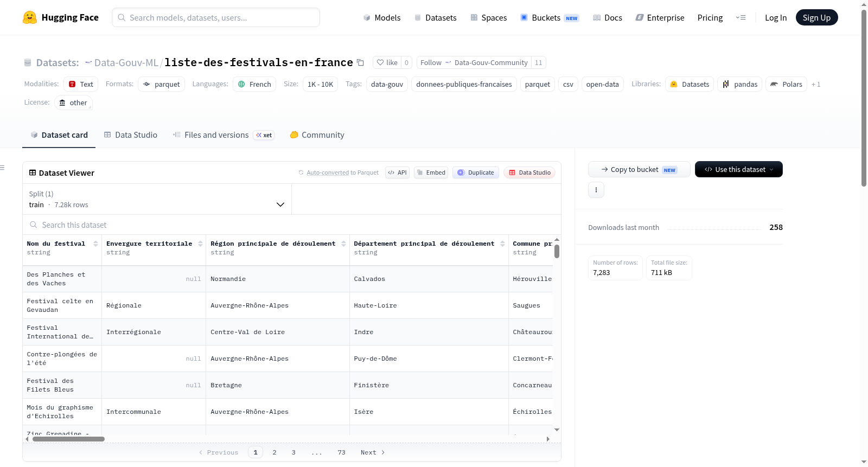The width and height of the screenshot is (868, 467).
Task: Go to page 73 of results
Action: point(341,452)
